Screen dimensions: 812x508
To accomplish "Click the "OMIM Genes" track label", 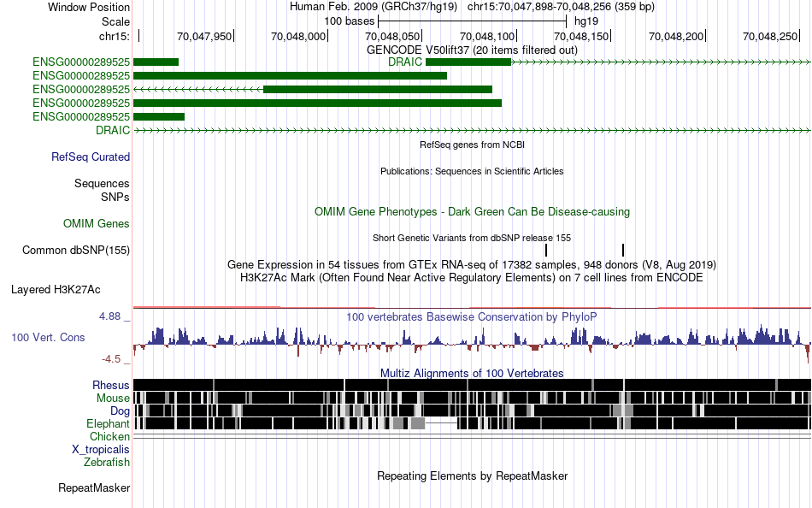I will tap(96, 223).
